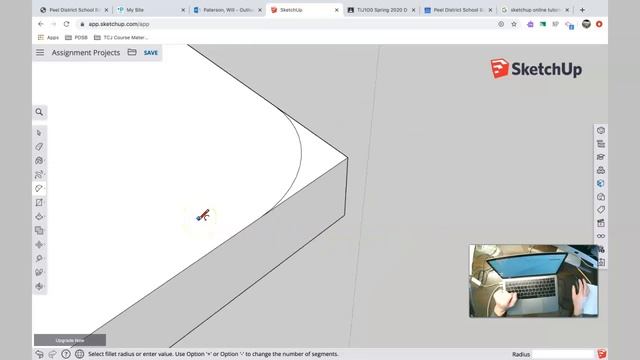Click the undo arrow in status bar
640x360 pixels.
(40, 354)
